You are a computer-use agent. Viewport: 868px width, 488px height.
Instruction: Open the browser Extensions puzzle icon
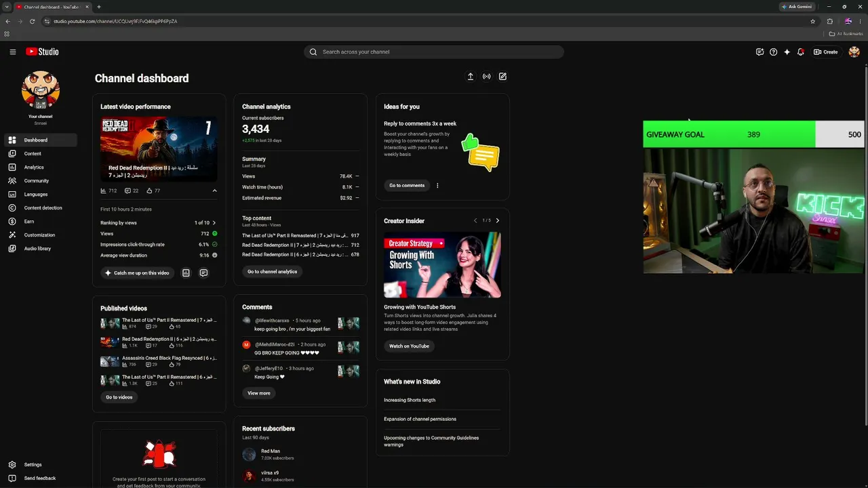pyautogui.click(x=829, y=21)
